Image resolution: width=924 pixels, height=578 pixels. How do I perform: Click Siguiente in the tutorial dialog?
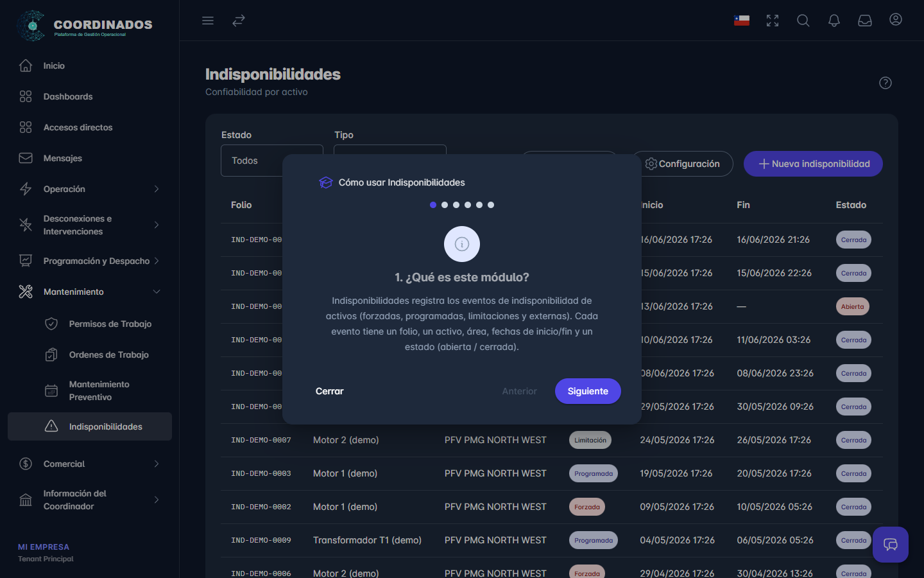coord(588,391)
